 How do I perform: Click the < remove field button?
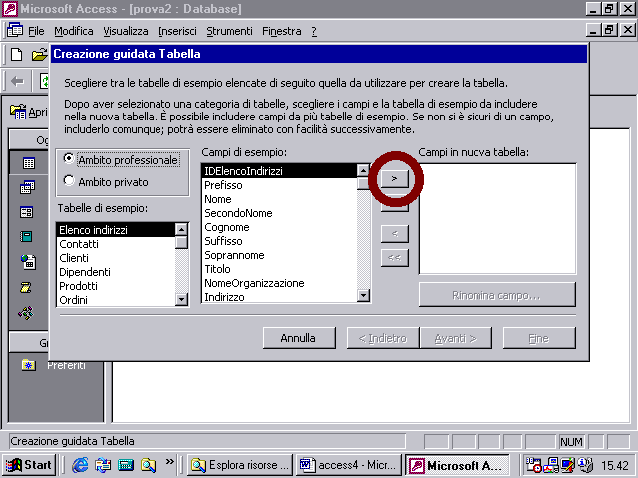click(x=394, y=234)
